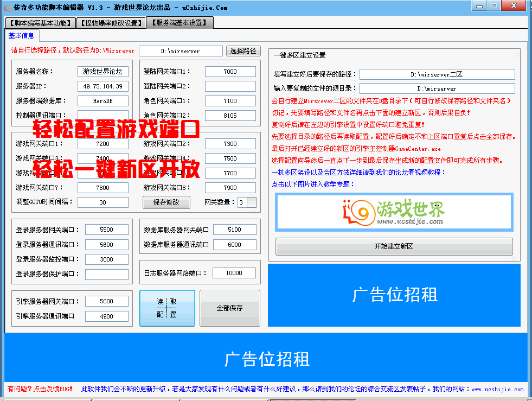Click the bottom 广告位招租 banner

click(x=266, y=358)
